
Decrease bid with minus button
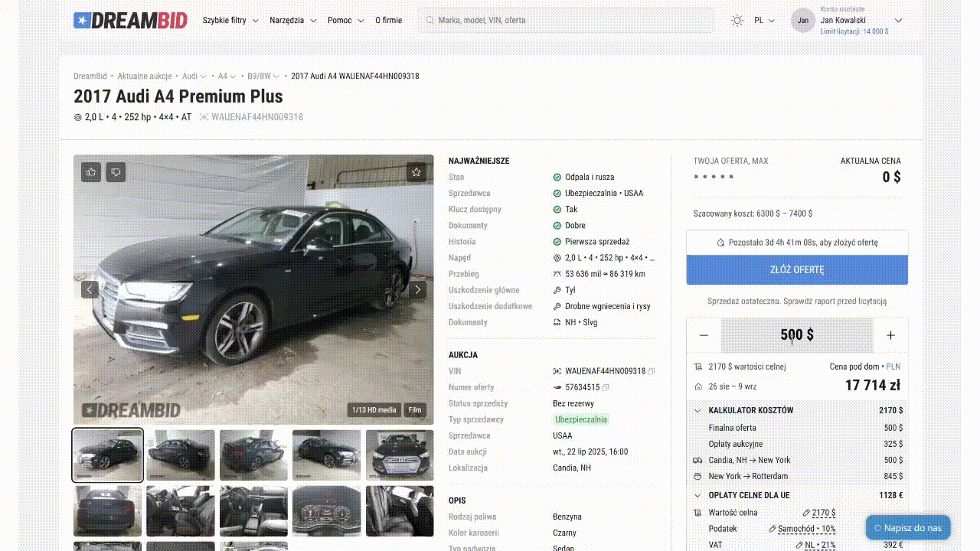(704, 335)
